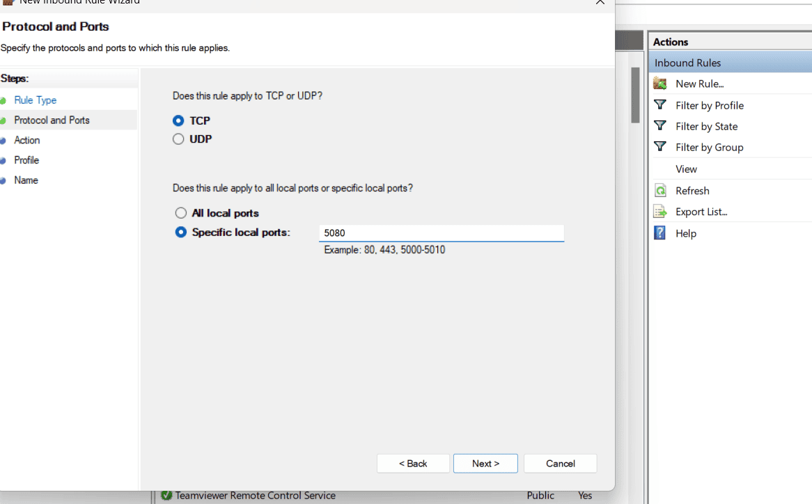Viewport: 812px width, 504px height.
Task: Select the TCP protocol radio button
Action: coord(178,121)
